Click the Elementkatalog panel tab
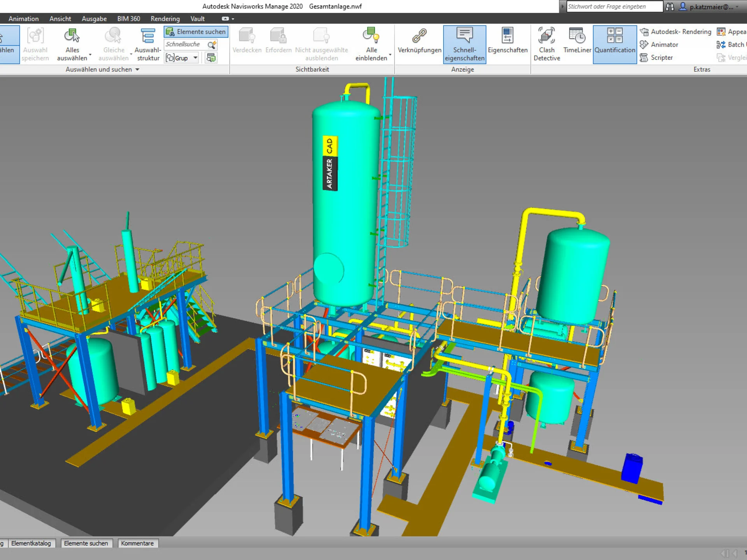 [x=31, y=543]
